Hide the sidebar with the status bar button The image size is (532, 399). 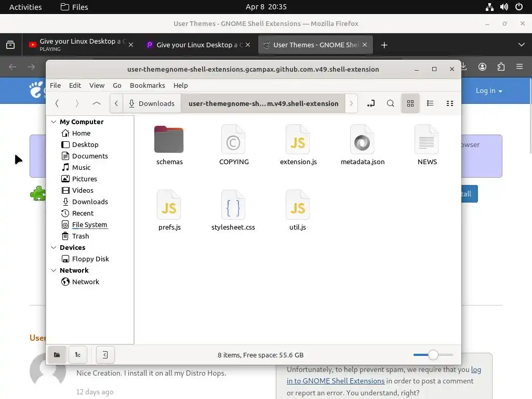coord(105,355)
